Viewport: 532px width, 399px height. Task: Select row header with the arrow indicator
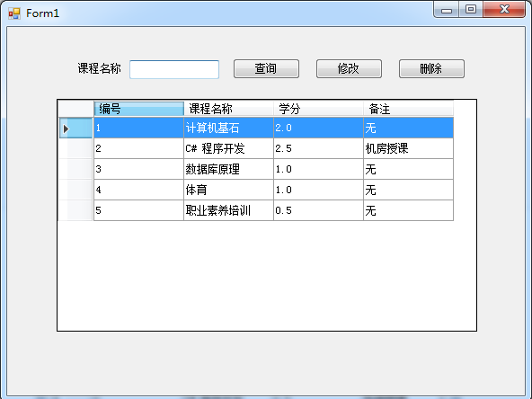click(x=75, y=128)
